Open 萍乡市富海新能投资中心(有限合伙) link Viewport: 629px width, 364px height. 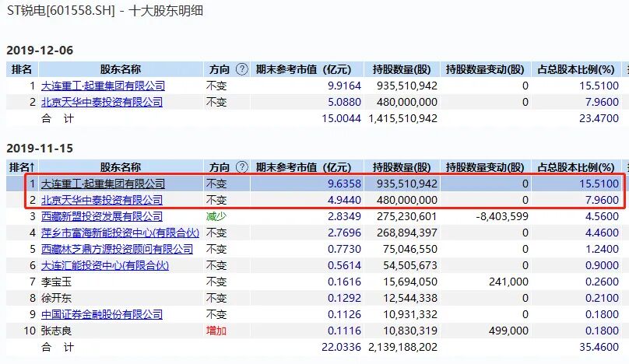pyautogui.click(x=120, y=233)
